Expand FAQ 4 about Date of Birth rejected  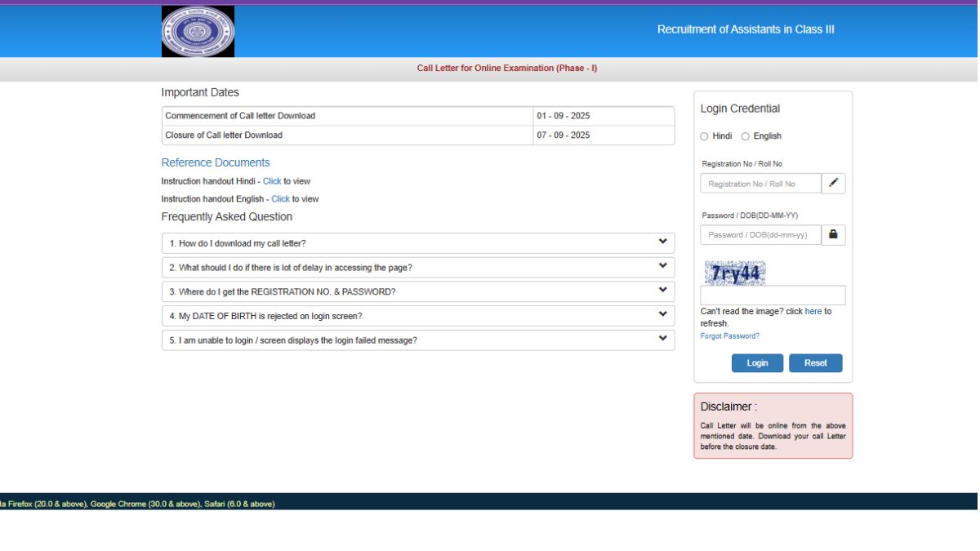[418, 316]
